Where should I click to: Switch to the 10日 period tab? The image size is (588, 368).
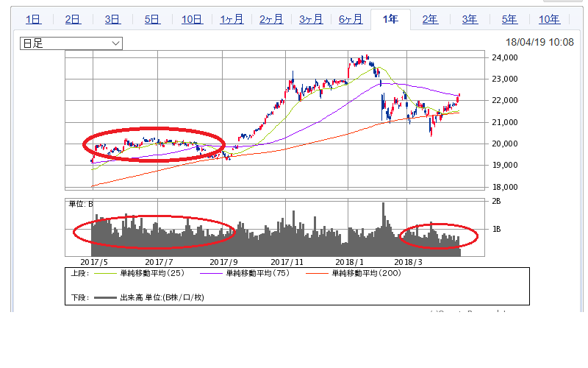(x=192, y=20)
